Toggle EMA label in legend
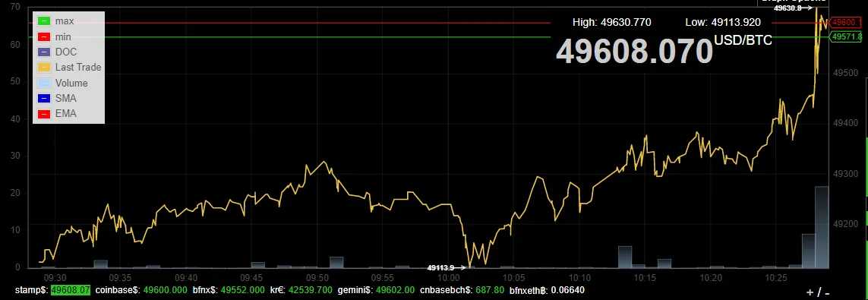The height and width of the screenshot is (300, 868). (x=66, y=114)
